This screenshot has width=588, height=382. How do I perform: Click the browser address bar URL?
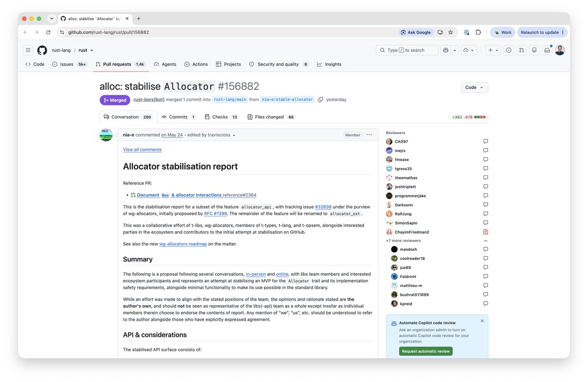[x=108, y=32]
